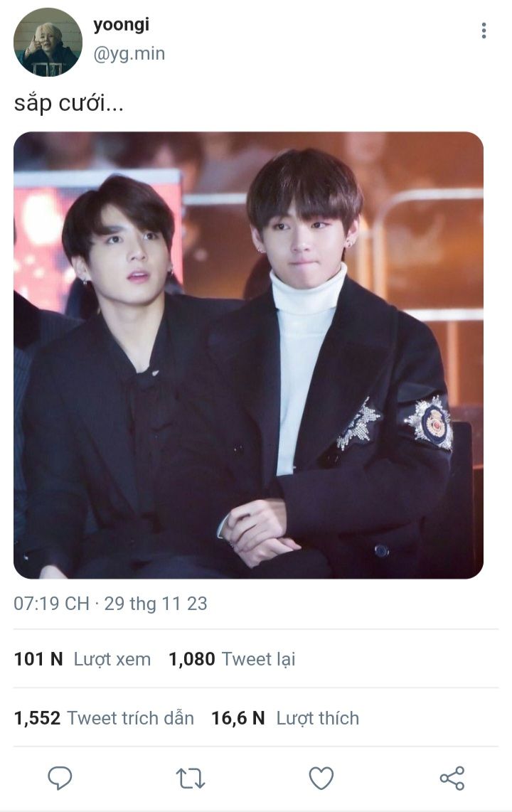Show the "Tweet lại" retweets list
This screenshot has height=812, width=512.
click(x=258, y=659)
